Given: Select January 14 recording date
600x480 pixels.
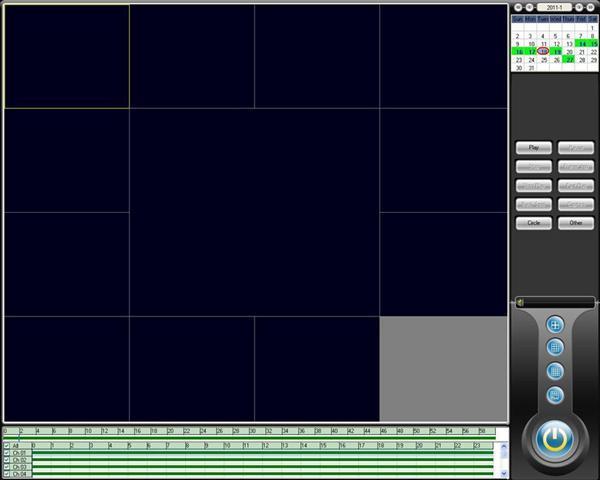Looking at the screenshot, I should pyautogui.click(x=581, y=43).
